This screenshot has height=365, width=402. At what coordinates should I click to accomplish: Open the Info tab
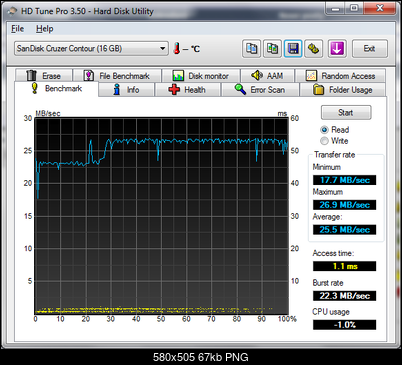pyautogui.click(x=127, y=90)
